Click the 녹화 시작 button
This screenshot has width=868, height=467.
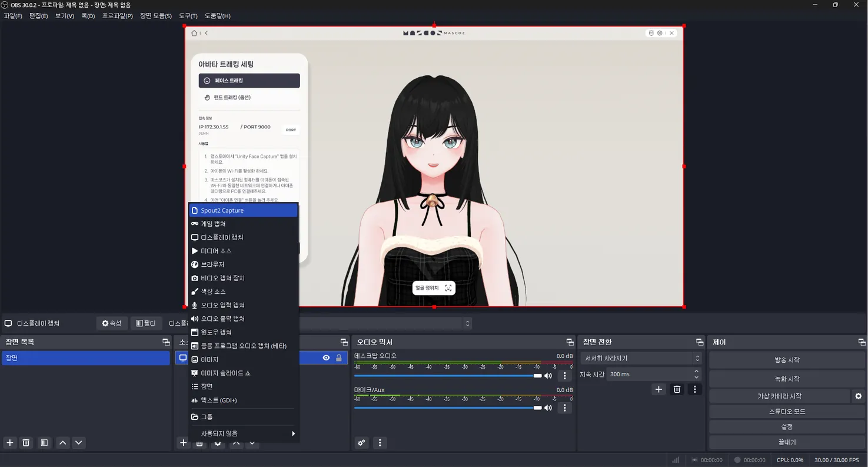[786, 379]
